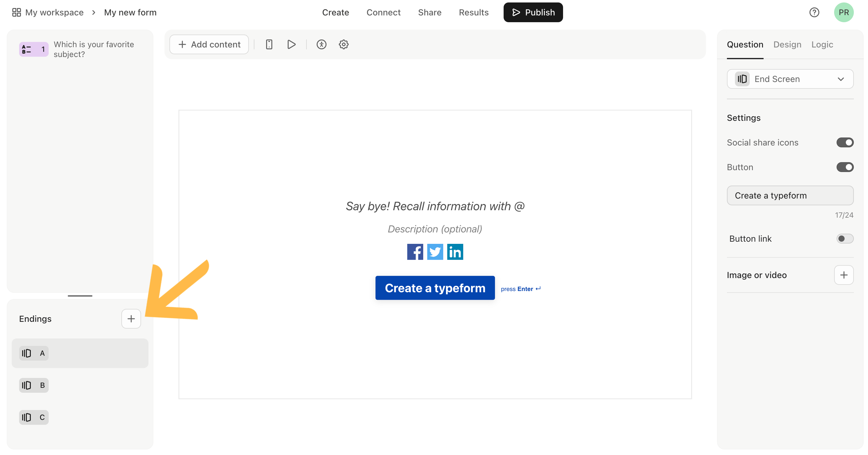Select ending A in Endings list

coord(80,353)
